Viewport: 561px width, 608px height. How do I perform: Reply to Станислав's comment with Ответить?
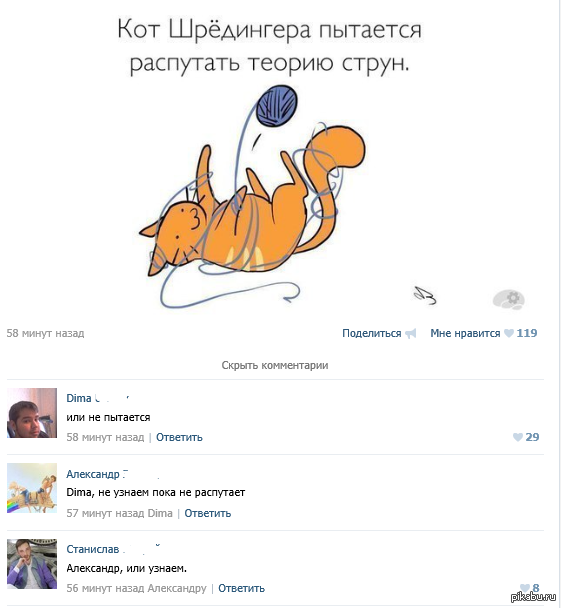tap(241, 588)
